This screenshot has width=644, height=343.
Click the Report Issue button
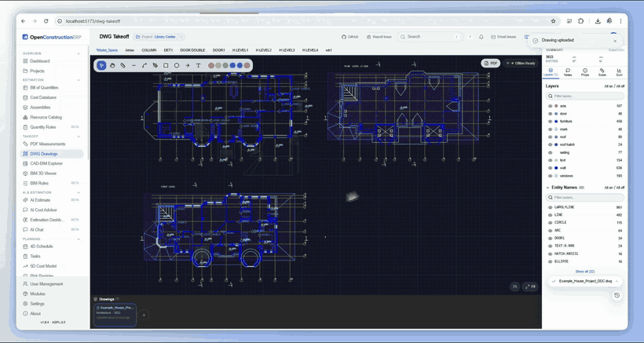coord(379,37)
